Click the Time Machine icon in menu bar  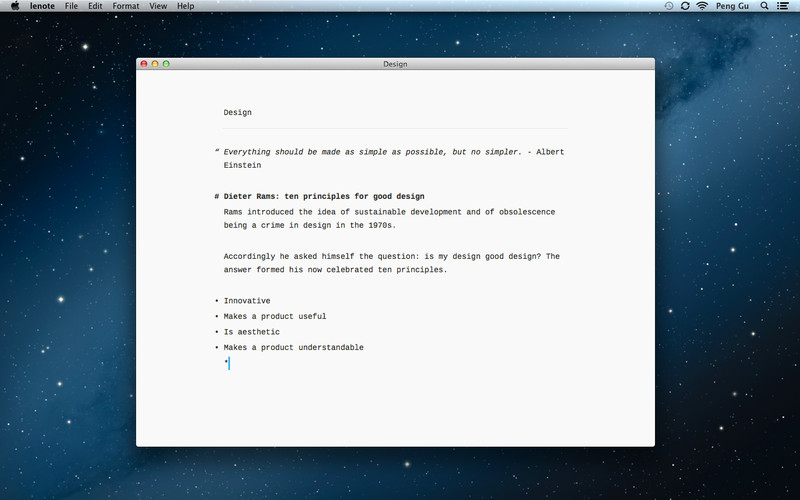(669, 6)
